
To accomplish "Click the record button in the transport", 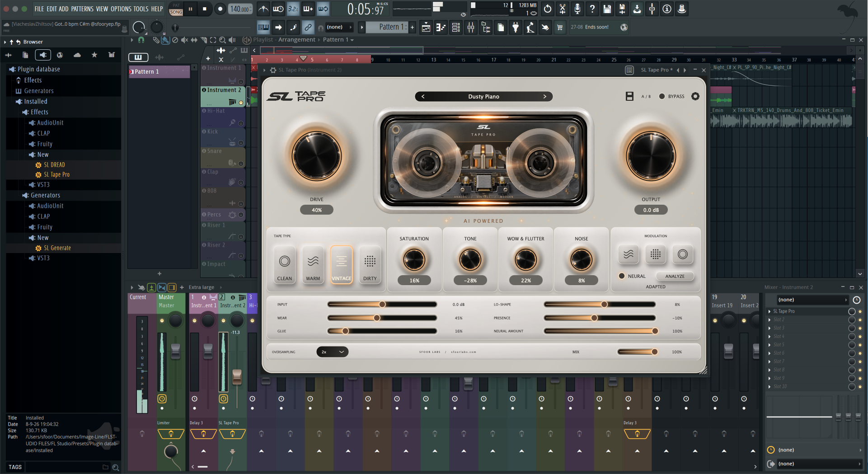I will 220,9.
